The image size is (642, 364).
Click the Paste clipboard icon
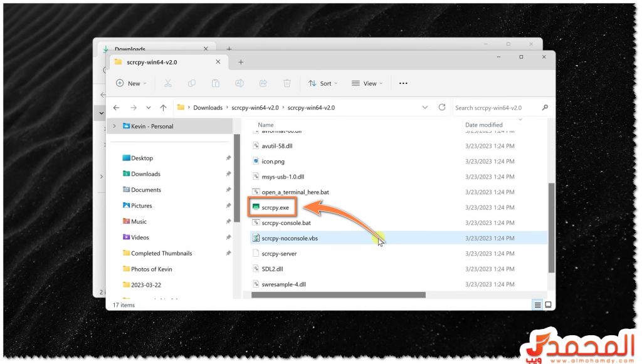(x=215, y=83)
